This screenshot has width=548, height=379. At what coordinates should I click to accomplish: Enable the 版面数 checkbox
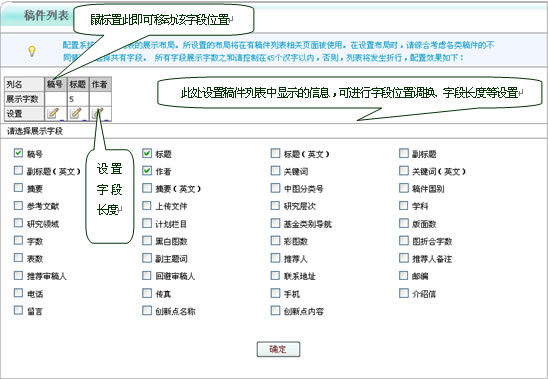[404, 223]
